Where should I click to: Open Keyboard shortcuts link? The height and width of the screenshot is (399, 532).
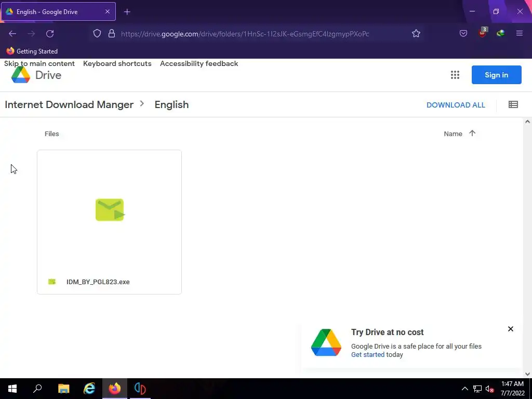[x=117, y=63]
